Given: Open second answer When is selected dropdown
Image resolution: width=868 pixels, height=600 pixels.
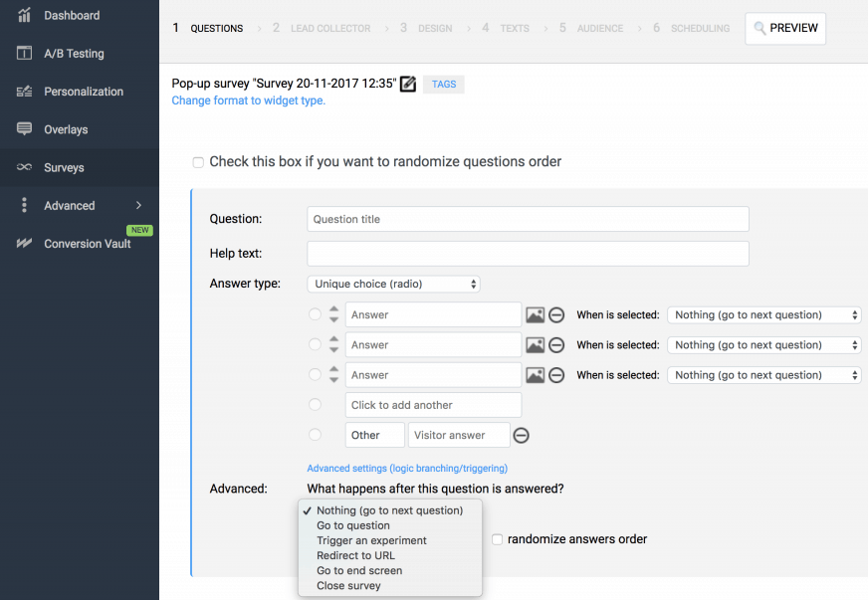Looking at the screenshot, I should 763,345.
